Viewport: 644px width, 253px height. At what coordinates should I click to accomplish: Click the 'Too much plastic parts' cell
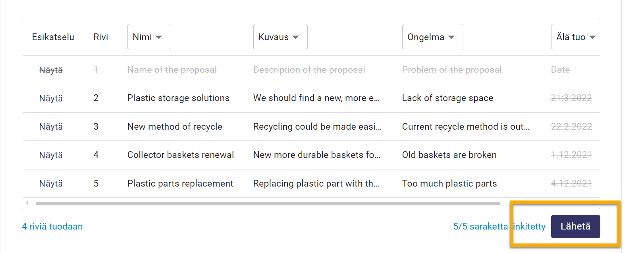(x=449, y=183)
